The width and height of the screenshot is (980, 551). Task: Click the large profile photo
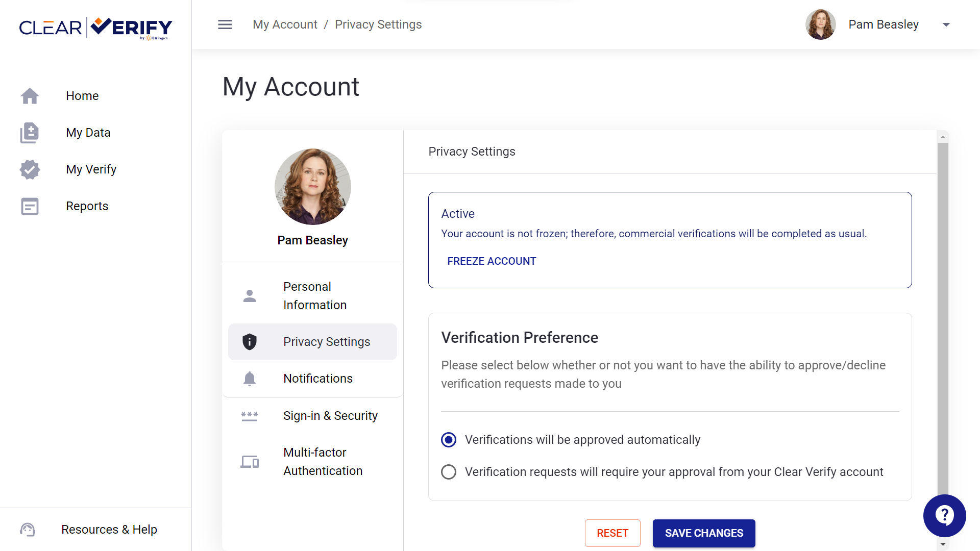[x=313, y=187]
